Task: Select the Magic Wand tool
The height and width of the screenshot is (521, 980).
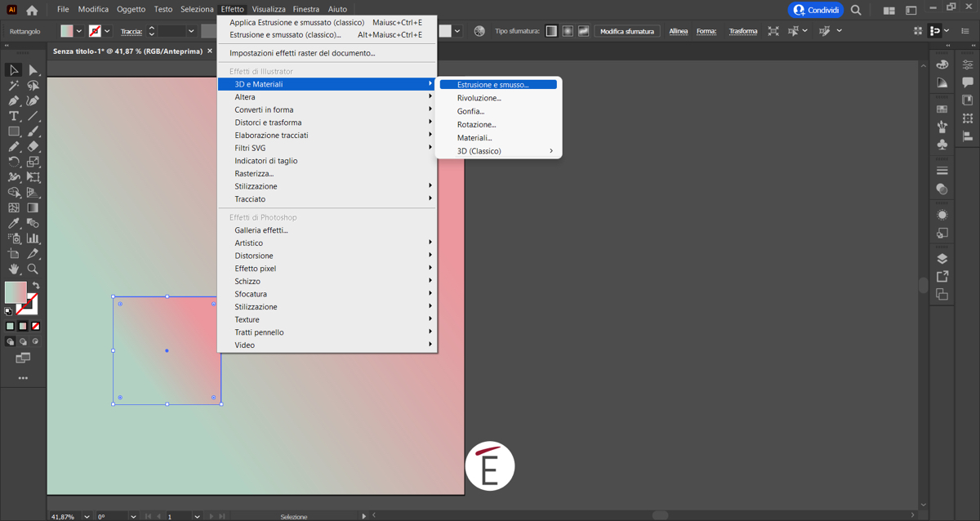Action: coord(14,86)
